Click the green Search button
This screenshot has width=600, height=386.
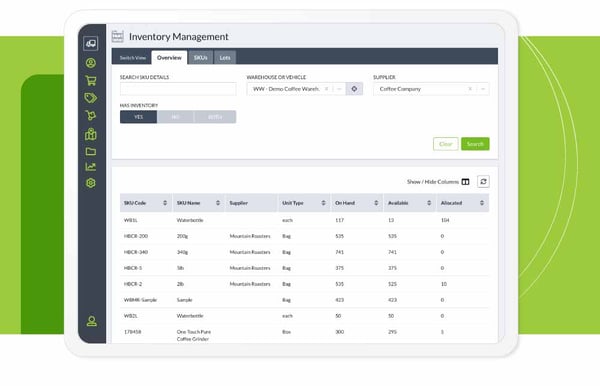tap(475, 144)
